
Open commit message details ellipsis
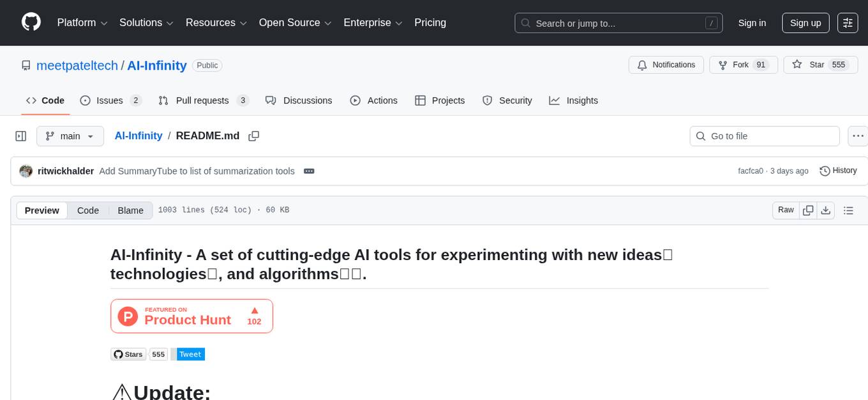309,171
